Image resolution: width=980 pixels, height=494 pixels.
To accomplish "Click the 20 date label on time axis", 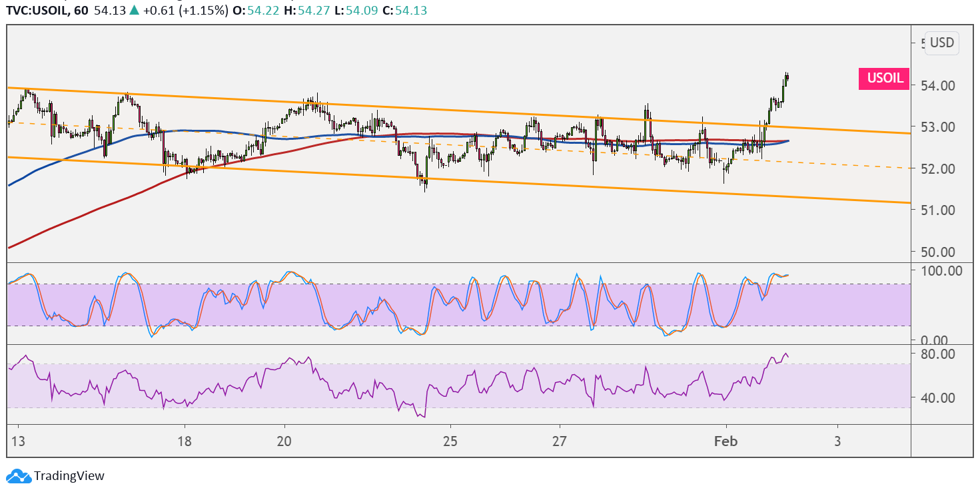I will tap(284, 441).
